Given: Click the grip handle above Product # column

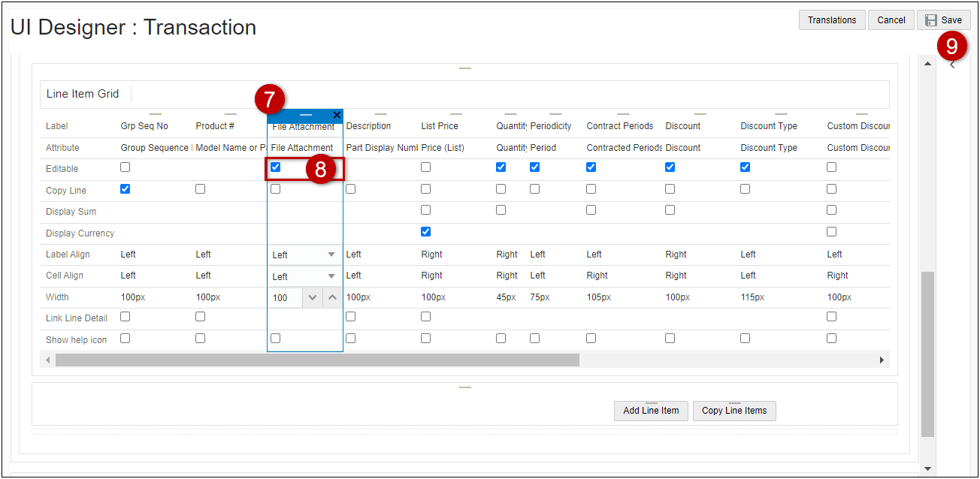Looking at the screenshot, I should pos(231,114).
